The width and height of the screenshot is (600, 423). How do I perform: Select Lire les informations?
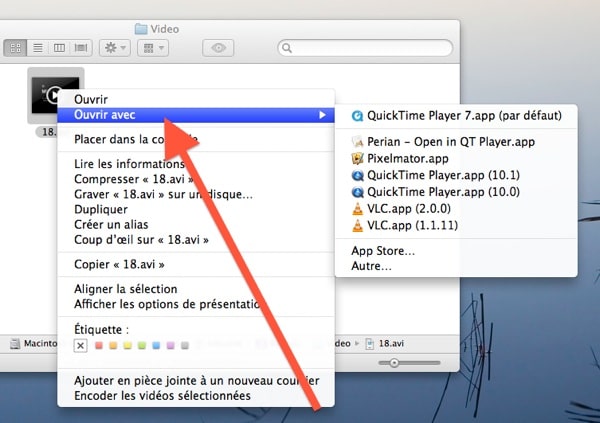(x=196, y=164)
